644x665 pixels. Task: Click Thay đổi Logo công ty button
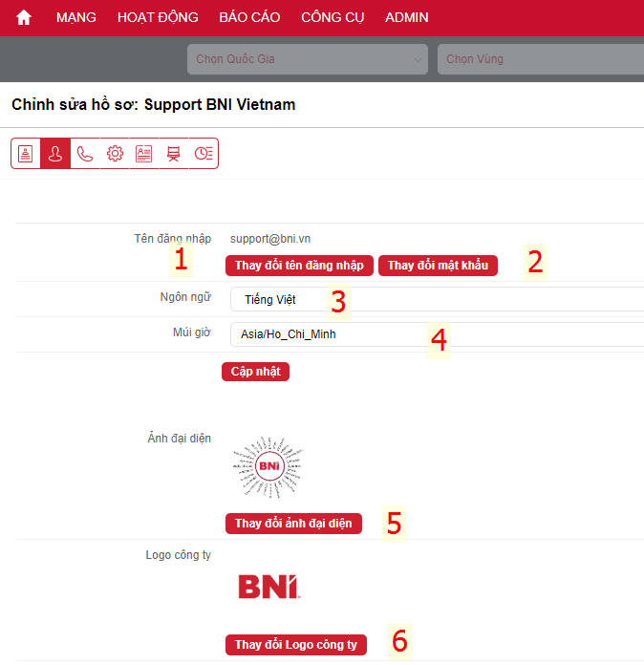tap(296, 645)
